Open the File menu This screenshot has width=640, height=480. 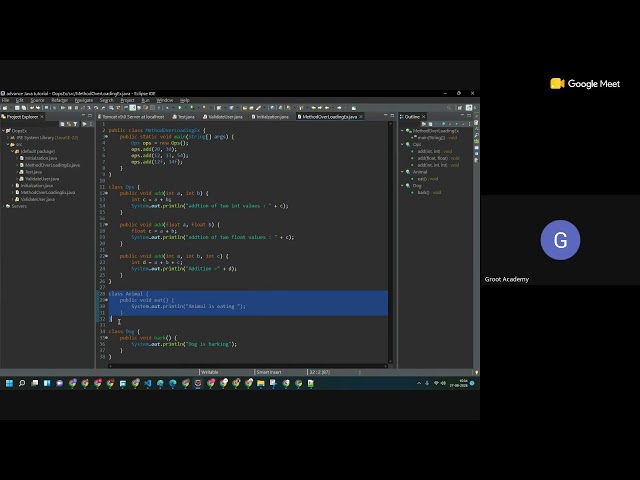5,100
